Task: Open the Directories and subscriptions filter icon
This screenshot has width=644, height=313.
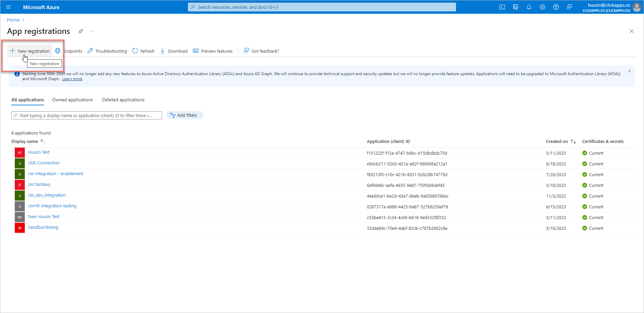Action: (x=515, y=7)
